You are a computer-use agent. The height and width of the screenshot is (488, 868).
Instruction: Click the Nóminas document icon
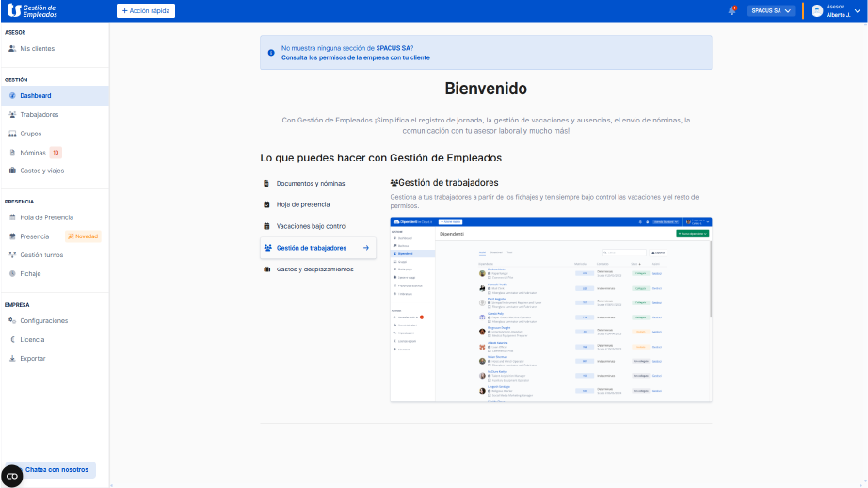pos(12,153)
